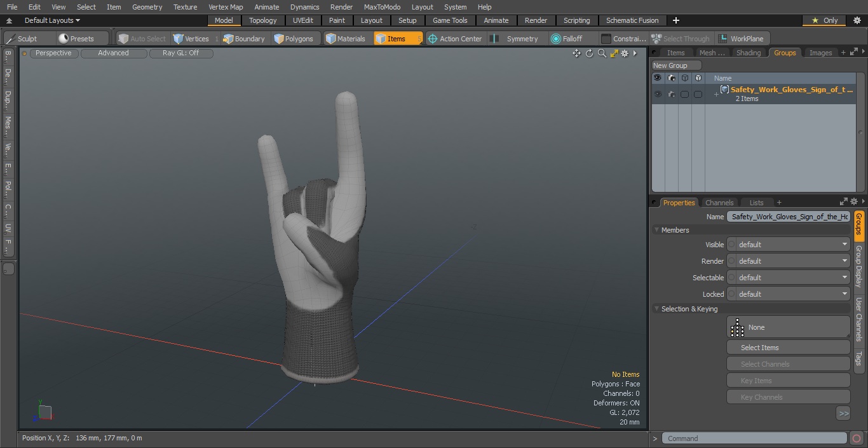
Task: Open the Properties panel settings gear
Action: pos(853,202)
